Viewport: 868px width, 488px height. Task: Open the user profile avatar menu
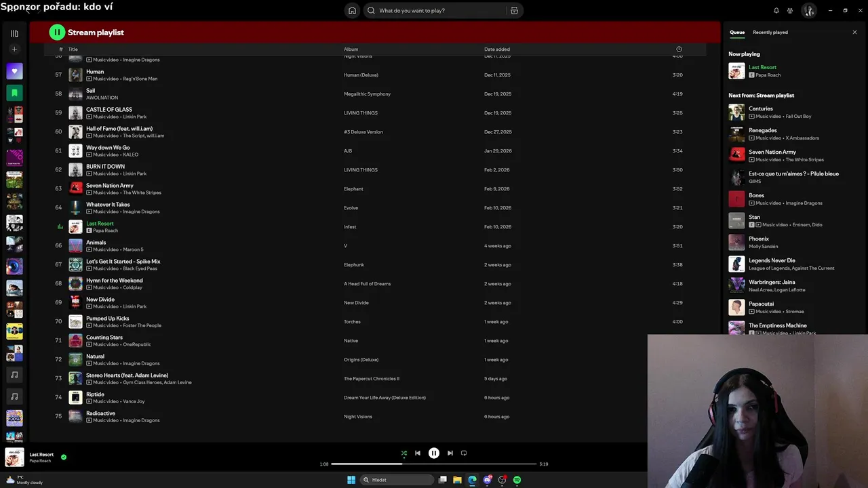(808, 10)
